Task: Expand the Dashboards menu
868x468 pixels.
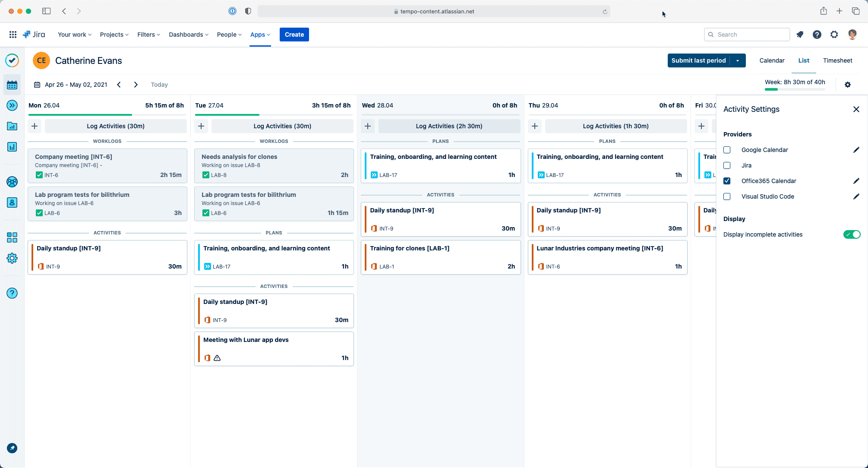Action: pos(189,35)
